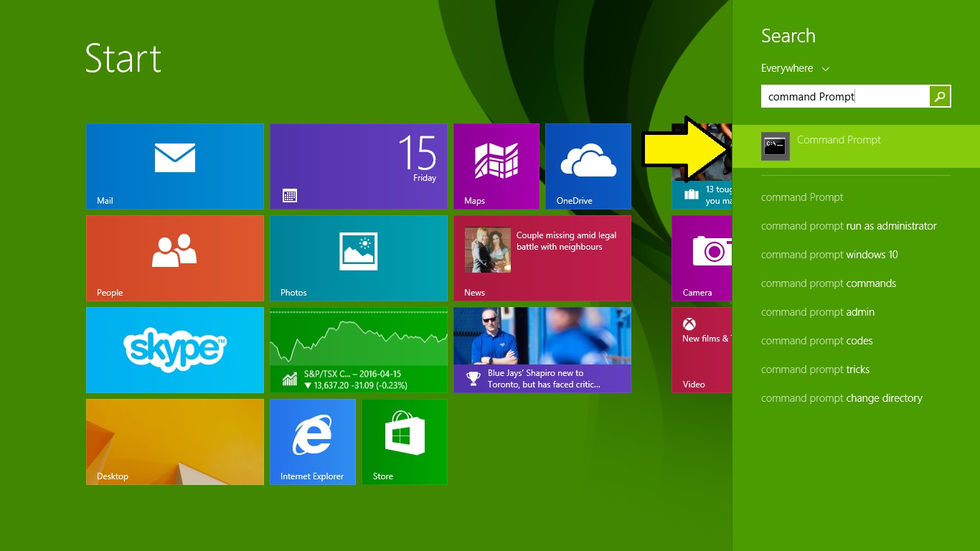The width and height of the screenshot is (980, 551).
Task: Launch the Maps tile
Action: pos(496,166)
